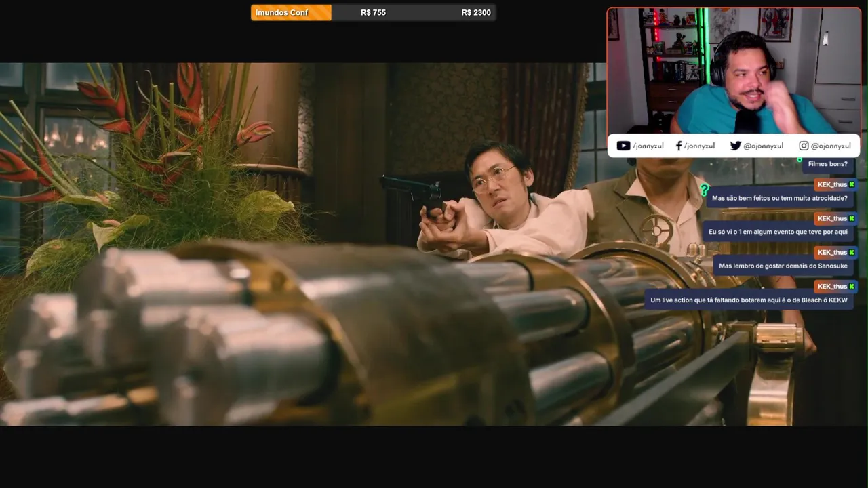
Task: Click KEK_thus name above 'Eu só vi o 1'
Action: [832, 218]
